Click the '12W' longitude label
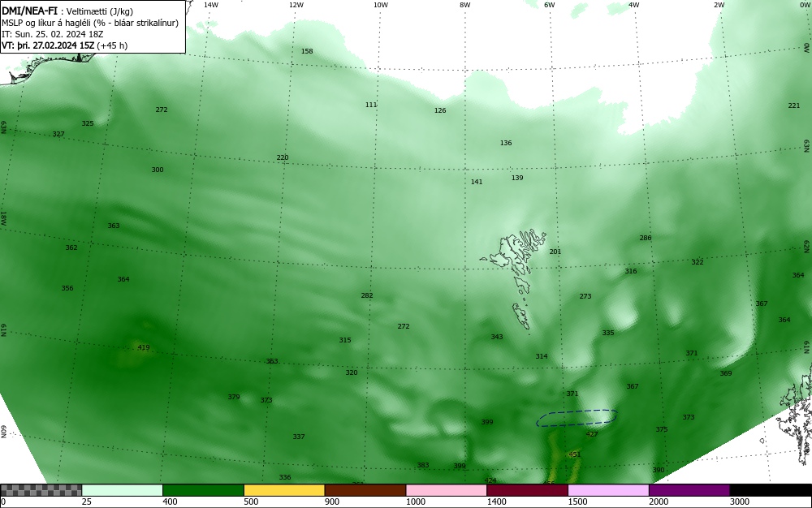 (x=296, y=5)
